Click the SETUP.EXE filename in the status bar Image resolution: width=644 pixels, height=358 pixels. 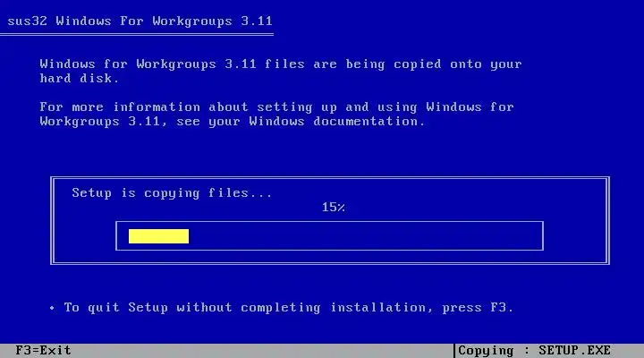(574, 351)
